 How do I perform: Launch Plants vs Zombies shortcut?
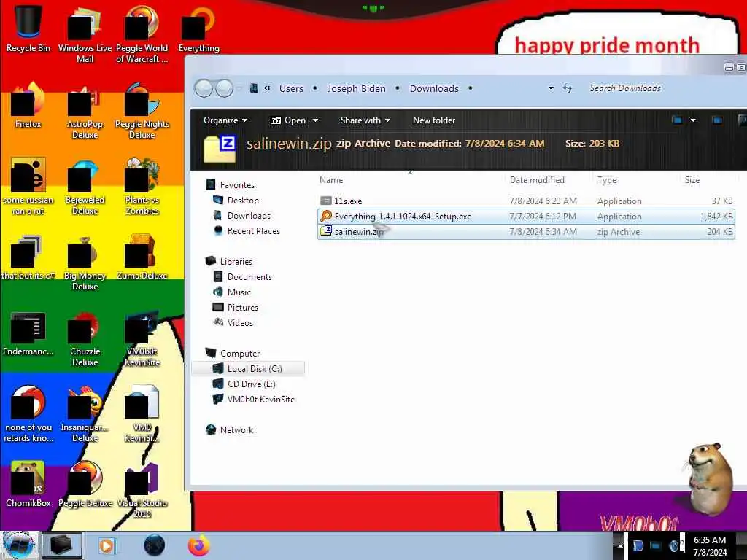(142, 187)
